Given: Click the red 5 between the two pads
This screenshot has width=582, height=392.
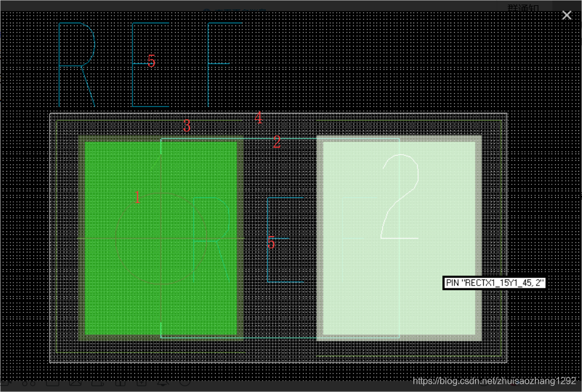Looking at the screenshot, I should coord(271,243).
